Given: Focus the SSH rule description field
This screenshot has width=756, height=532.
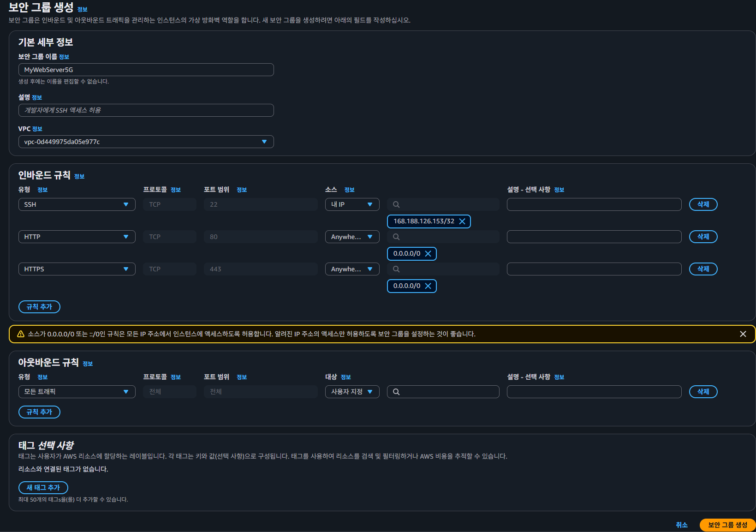Looking at the screenshot, I should pos(594,204).
